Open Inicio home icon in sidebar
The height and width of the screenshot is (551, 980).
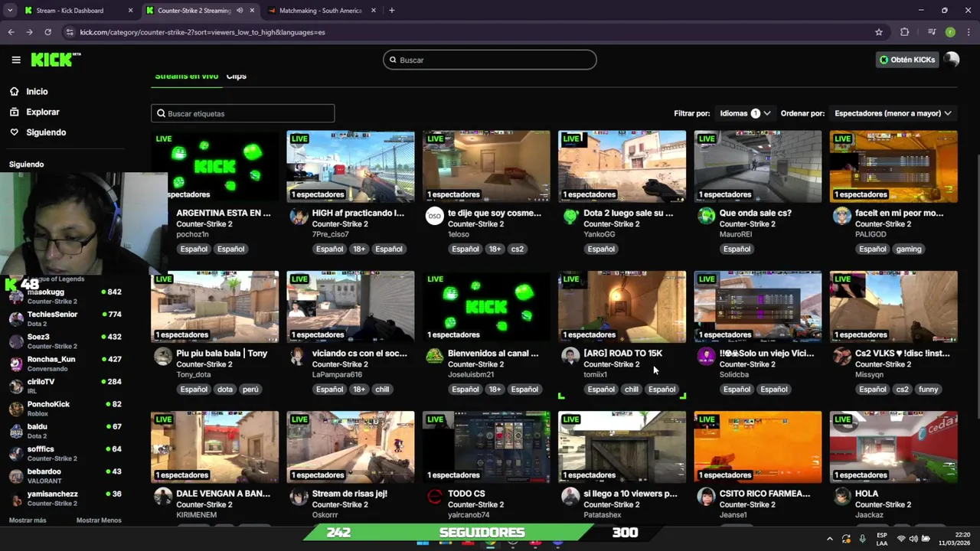(14, 91)
